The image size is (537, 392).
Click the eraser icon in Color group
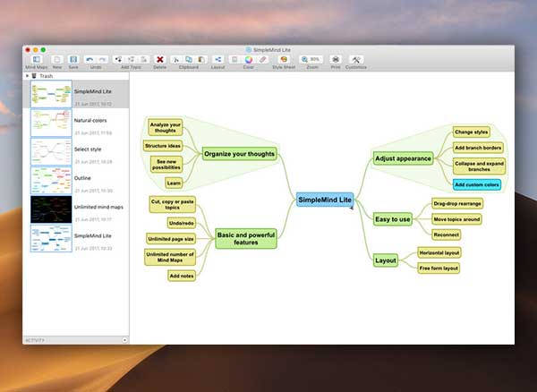click(262, 60)
